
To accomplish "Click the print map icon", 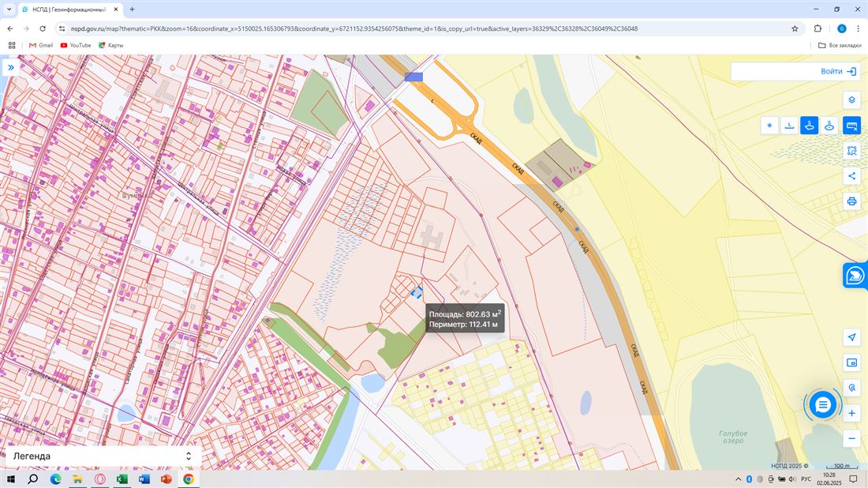I will tap(851, 201).
